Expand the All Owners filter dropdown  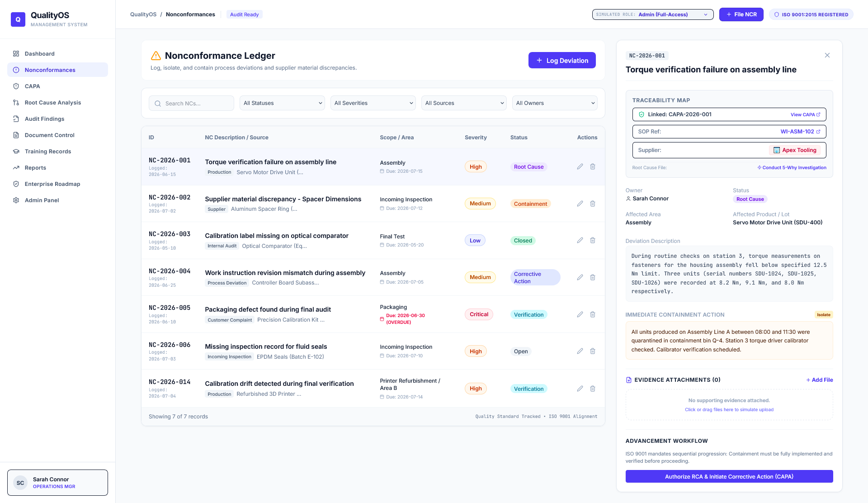coord(555,103)
